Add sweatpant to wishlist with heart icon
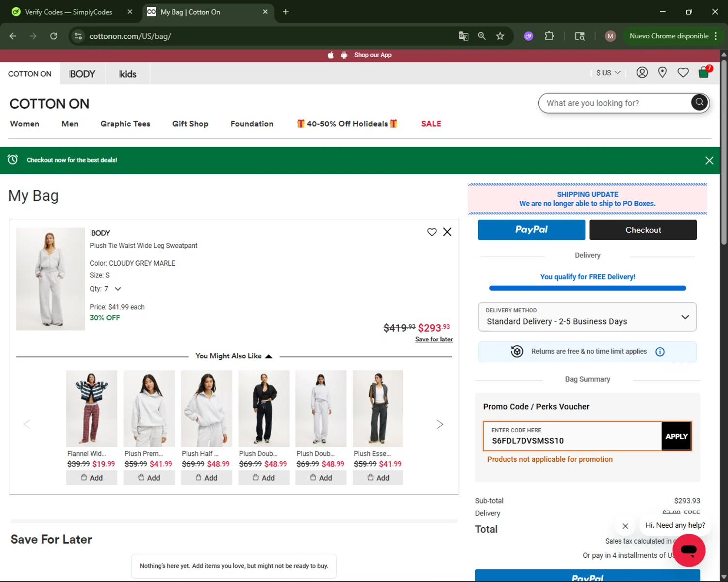This screenshot has width=728, height=582. (432, 232)
